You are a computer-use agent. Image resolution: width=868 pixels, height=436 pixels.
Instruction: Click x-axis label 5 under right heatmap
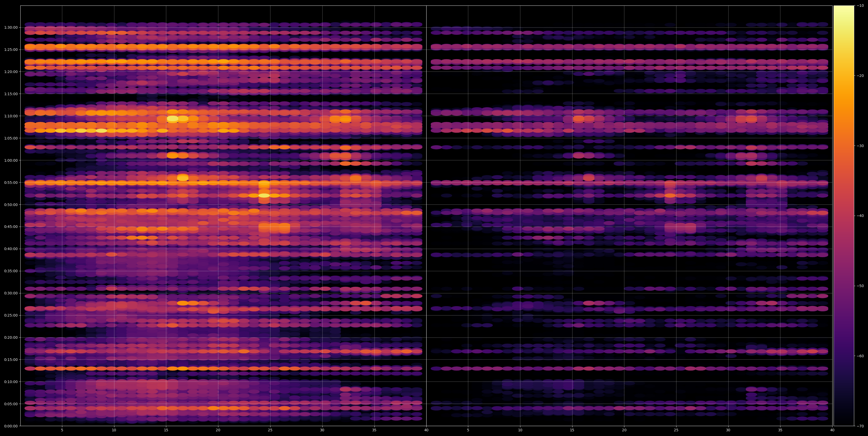coord(468,430)
